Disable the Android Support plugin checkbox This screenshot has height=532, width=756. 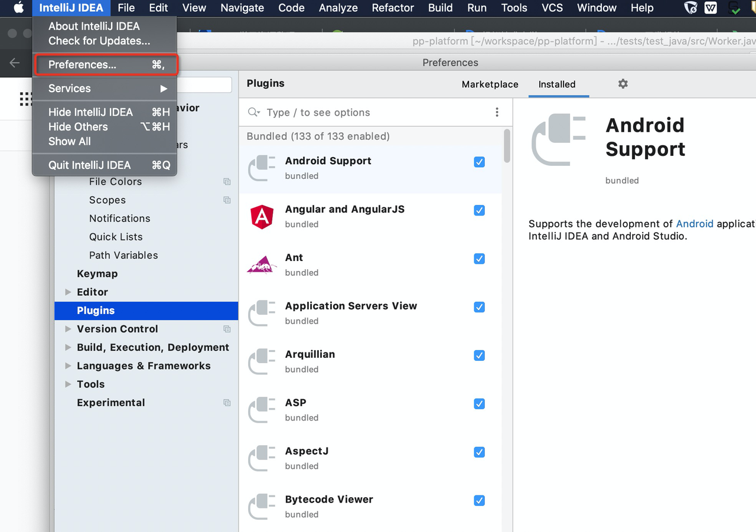click(480, 162)
